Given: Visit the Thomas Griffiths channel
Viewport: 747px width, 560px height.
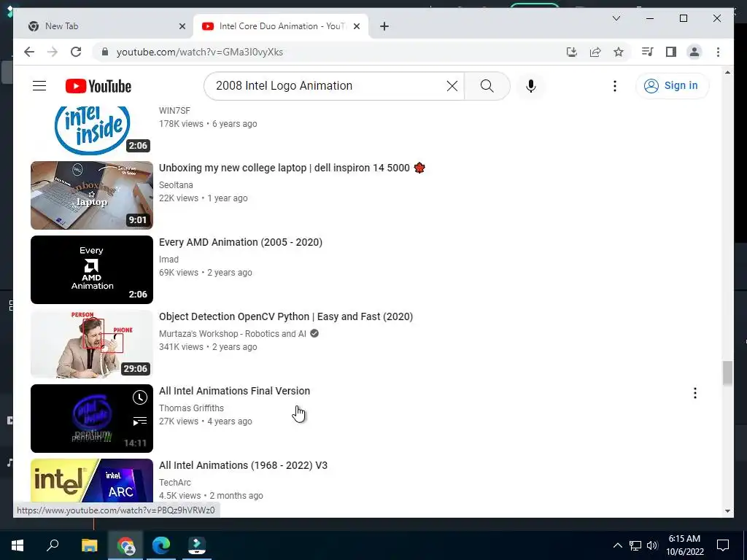Looking at the screenshot, I should pos(191,408).
